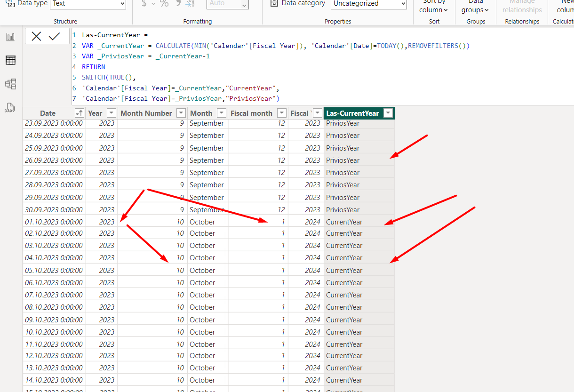Viewport: 574px width, 392px height.
Task: Click the cell 30.09.2023 0:00:00
Action: click(54, 210)
